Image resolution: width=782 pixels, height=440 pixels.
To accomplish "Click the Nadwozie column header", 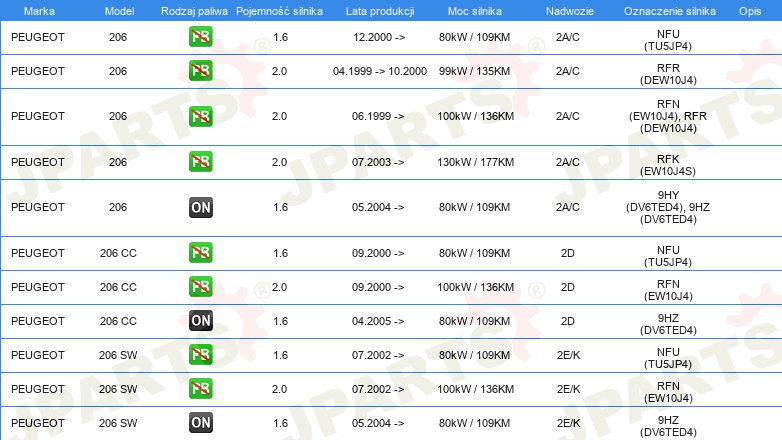I will coord(570,11).
